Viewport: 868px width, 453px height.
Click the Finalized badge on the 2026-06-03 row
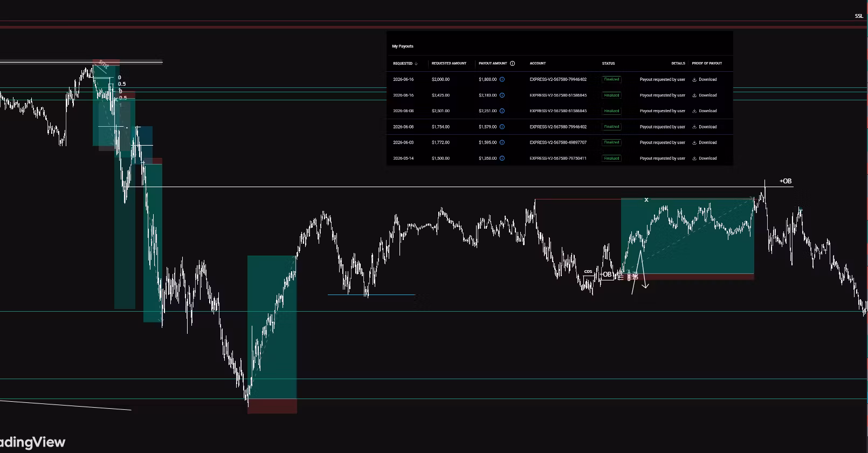tap(611, 142)
